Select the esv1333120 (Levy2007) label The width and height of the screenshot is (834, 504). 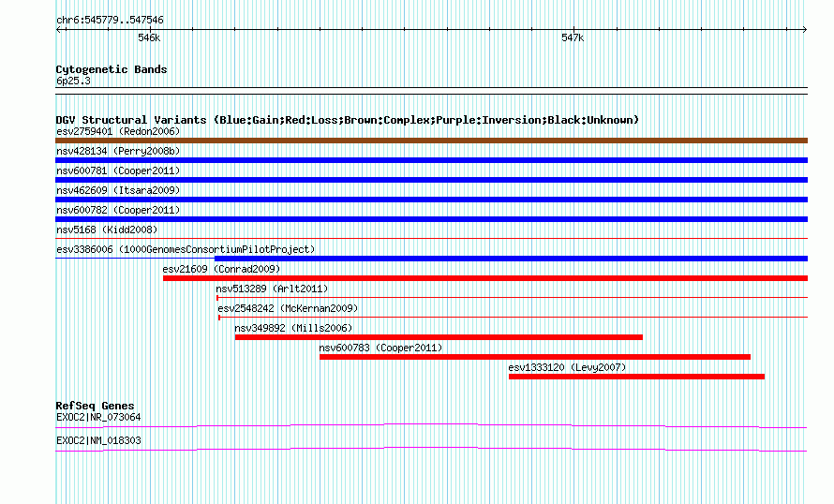click(567, 367)
